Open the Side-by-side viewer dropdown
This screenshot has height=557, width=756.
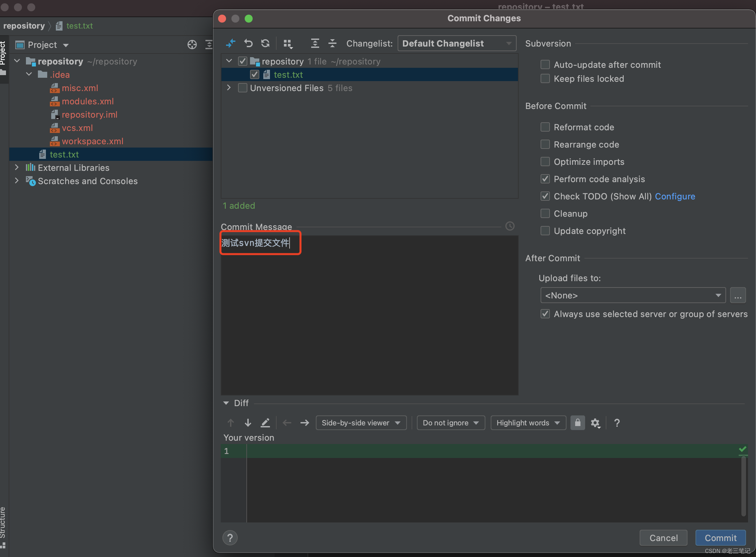click(361, 423)
